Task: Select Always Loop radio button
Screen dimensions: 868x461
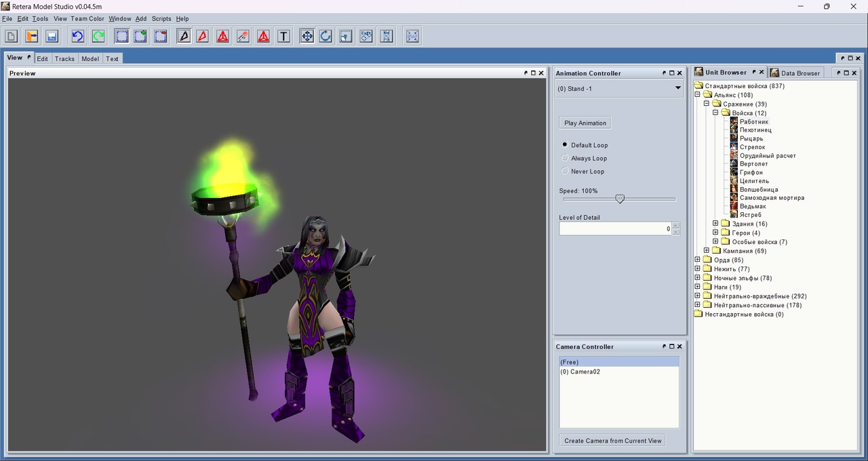Action: point(565,158)
